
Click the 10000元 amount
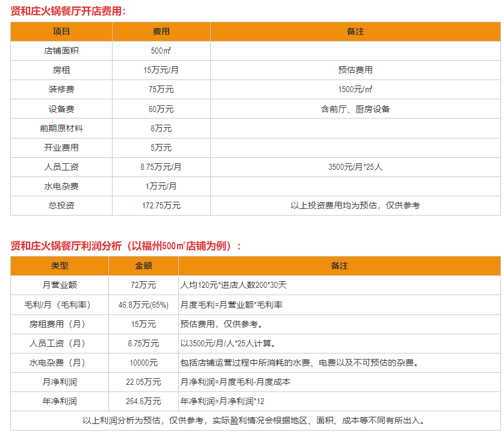[x=143, y=363]
